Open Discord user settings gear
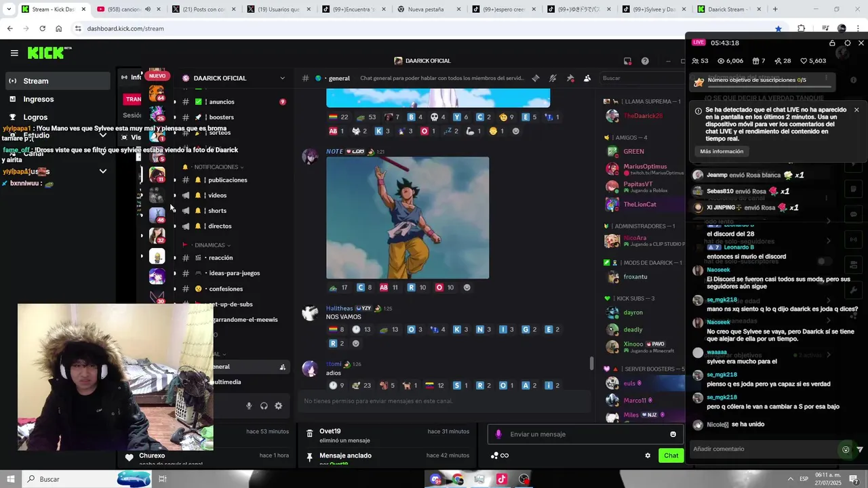This screenshot has height=488, width=868. pyautogui.click(x=278, y=406)
